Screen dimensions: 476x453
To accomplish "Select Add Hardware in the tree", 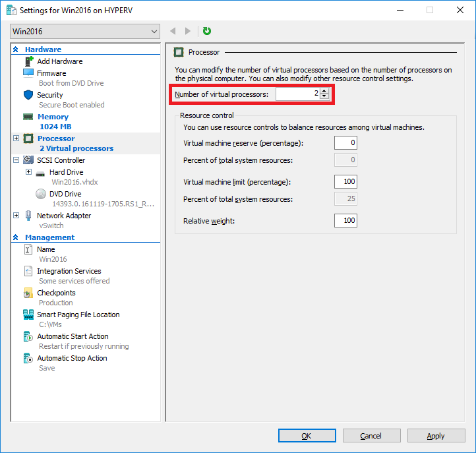I will pos(60,61).
